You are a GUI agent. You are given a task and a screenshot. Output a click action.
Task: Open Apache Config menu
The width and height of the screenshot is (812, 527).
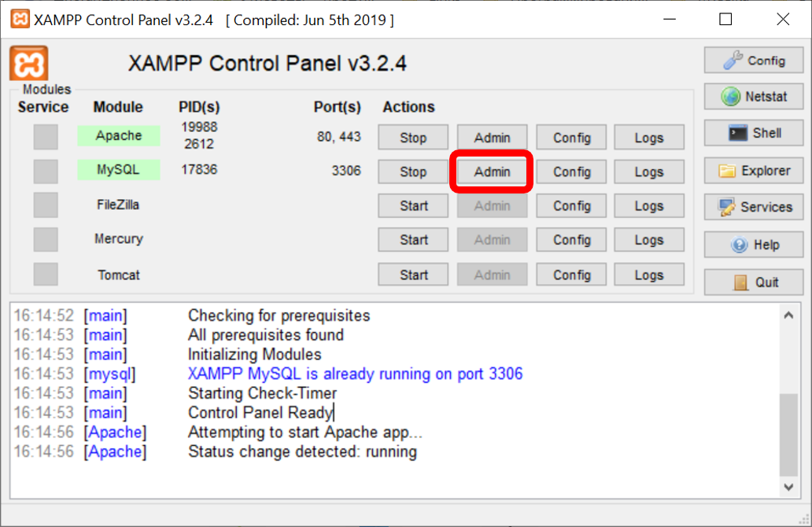tap(571, 138)
